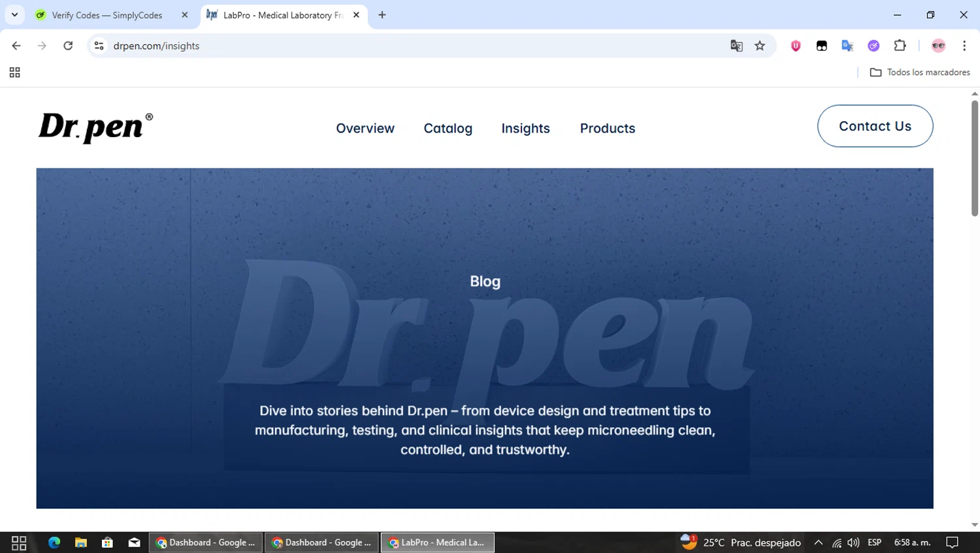980x553 pixels.
Task: Close the LabPro tab
Action: [356, 15]
